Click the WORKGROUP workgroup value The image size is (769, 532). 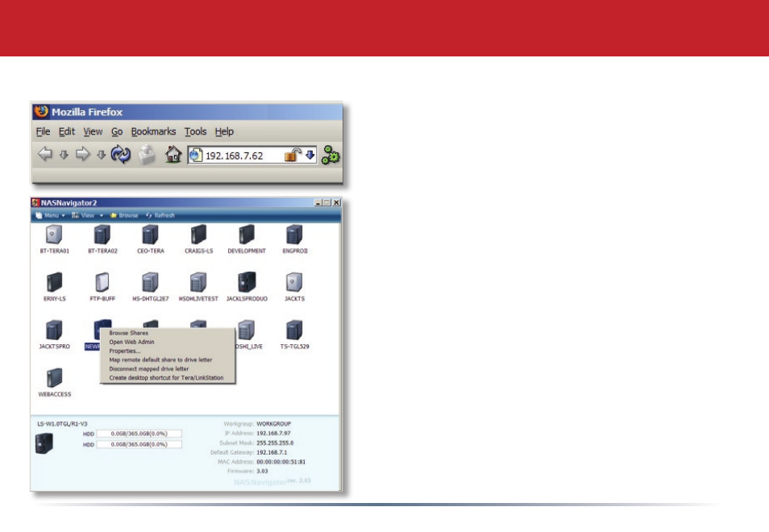[273, 424]
